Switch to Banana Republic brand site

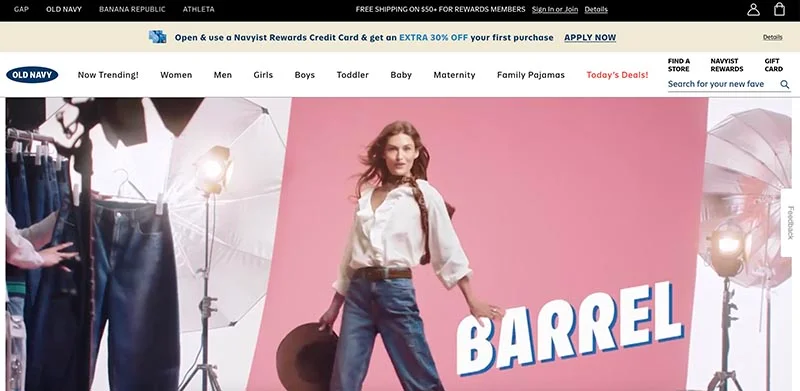(132, 9)
